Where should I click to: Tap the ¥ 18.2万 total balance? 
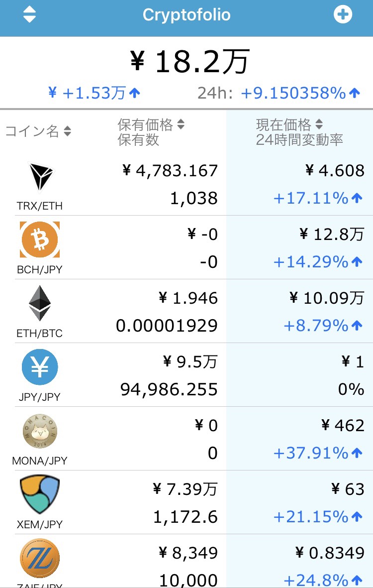(x=189, y=61)
